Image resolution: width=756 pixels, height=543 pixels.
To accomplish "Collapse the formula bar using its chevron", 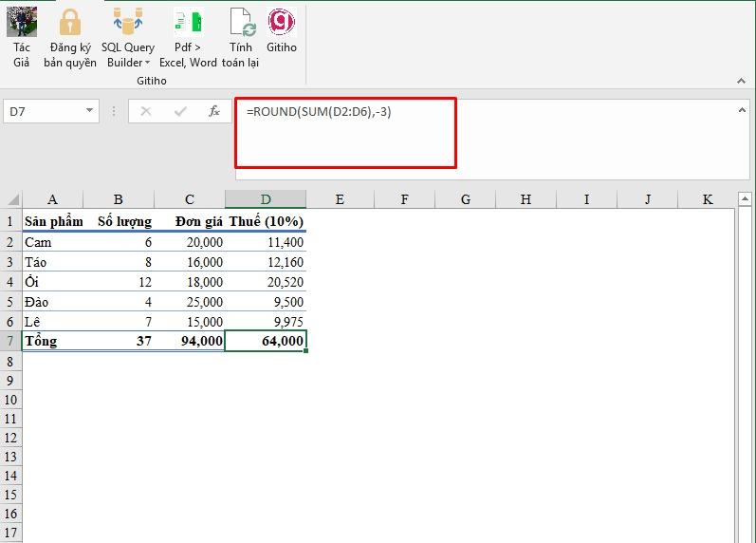I will point(742,111).
